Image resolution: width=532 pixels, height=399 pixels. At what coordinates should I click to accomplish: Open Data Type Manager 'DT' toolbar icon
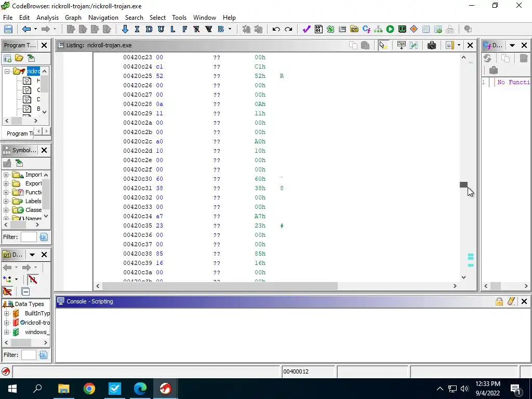coord(354,29)
